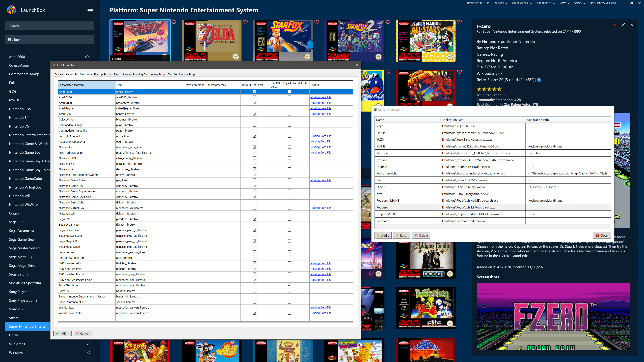Check Default Emulator for Nintendo 3DS
The image size is (644, 362).
point(255,158)
